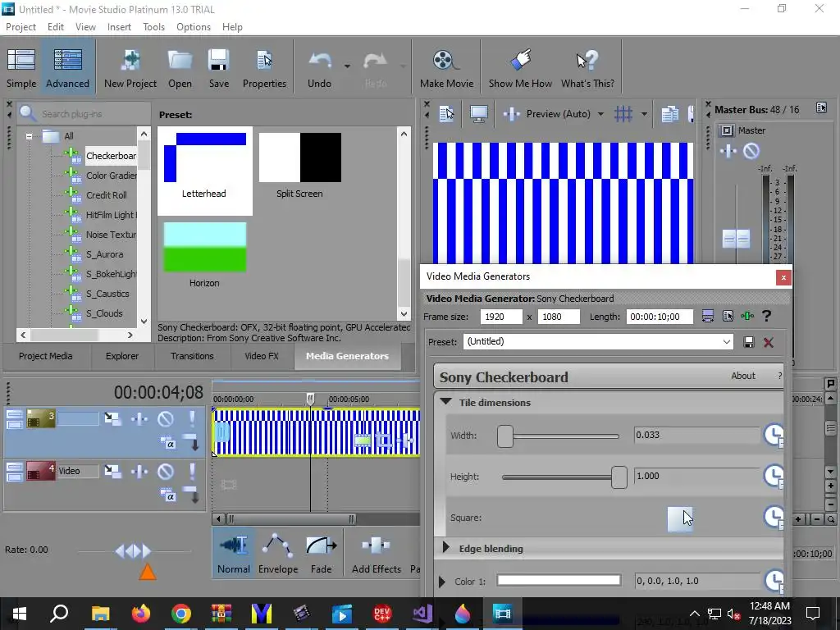This screenshot has height=630, width=840.
Task: Collapse Tile dimensions section
Action: pyautogui.click(x=445, y=402)
